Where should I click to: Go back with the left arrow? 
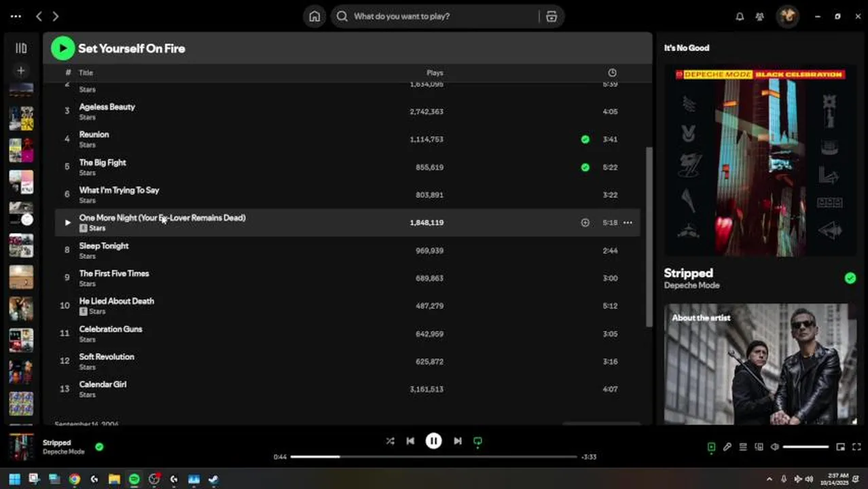(39, 16)
